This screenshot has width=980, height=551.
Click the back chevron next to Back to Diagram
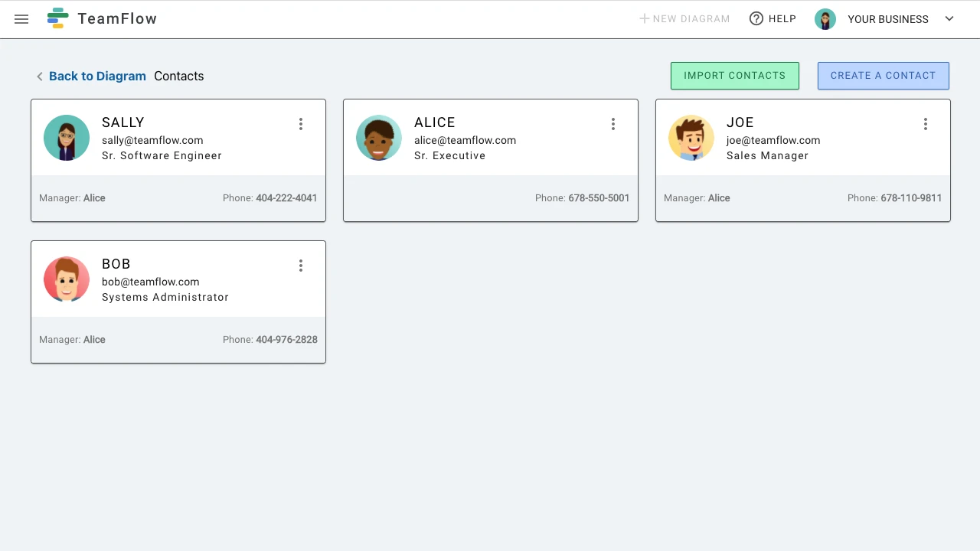coord(39,76)
